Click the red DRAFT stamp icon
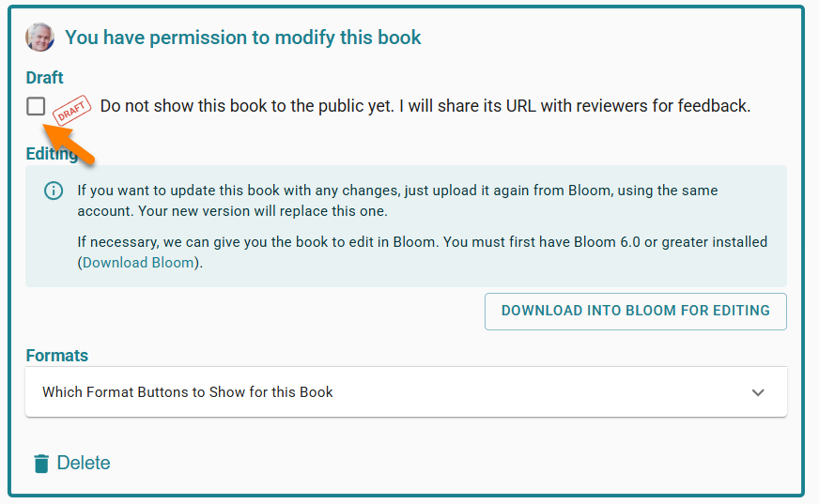The height and width of the screenshot is (504, 819). click(x=72, y=110)
